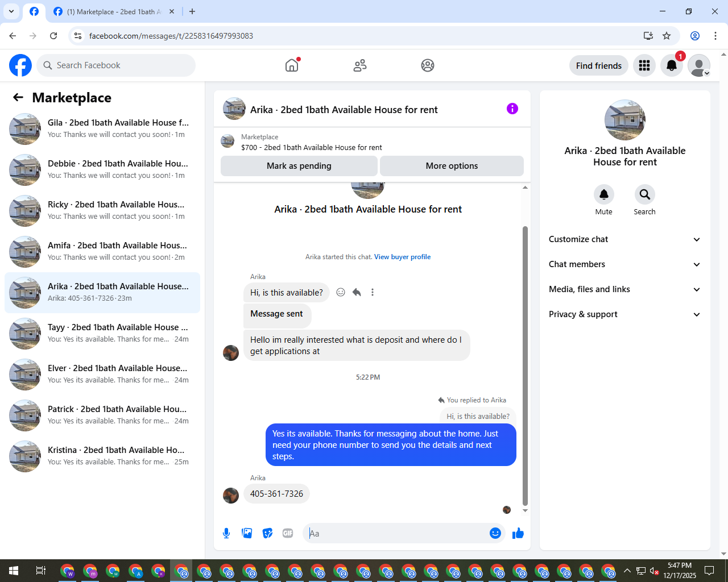
Task: Open View buyer profile link
Action: 402,257
